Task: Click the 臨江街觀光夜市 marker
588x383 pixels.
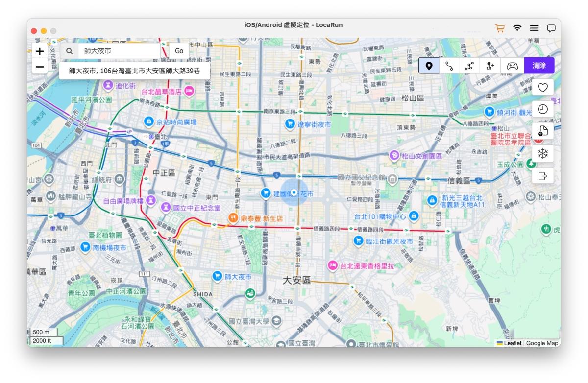Action: [x=359, y=241]
